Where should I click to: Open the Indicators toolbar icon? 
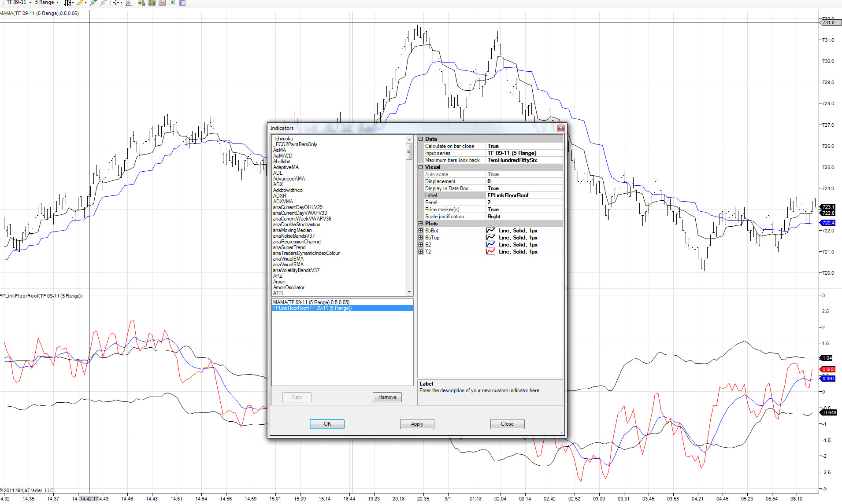pyautogui.click(x=162, y=3)
